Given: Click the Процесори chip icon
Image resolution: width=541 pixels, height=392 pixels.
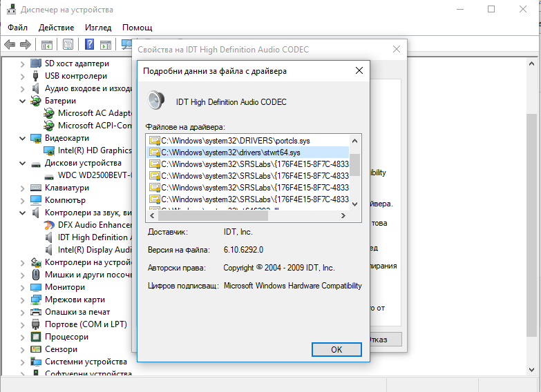Looking at the screenshot, I should pyautogui.click(x=36, y=337).
